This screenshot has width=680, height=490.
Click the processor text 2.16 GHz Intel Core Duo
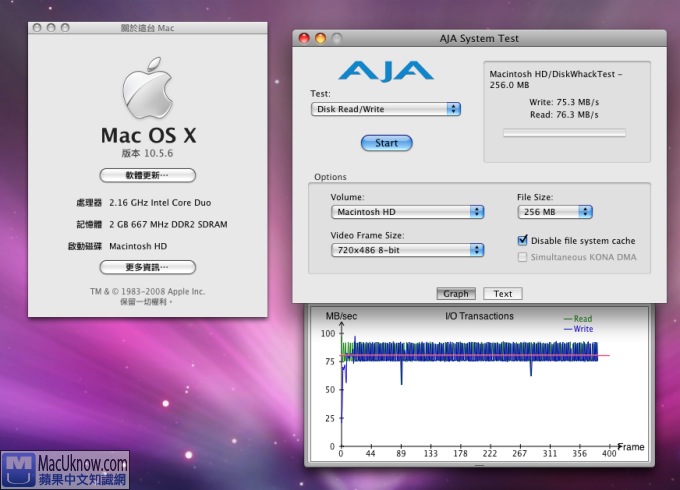tap(160, 203)
